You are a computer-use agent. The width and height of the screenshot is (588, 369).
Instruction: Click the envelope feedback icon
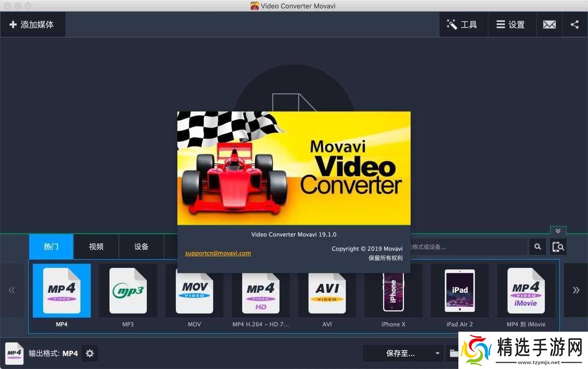[x=549, y=24]
